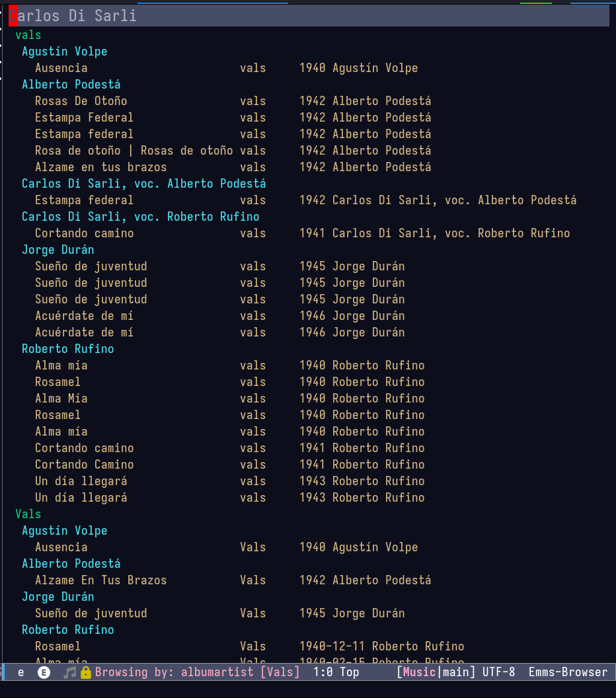Click the UTF-8 encoding indicator
The width and height of the screenshot is (616, 698).
tap(498, 672)
